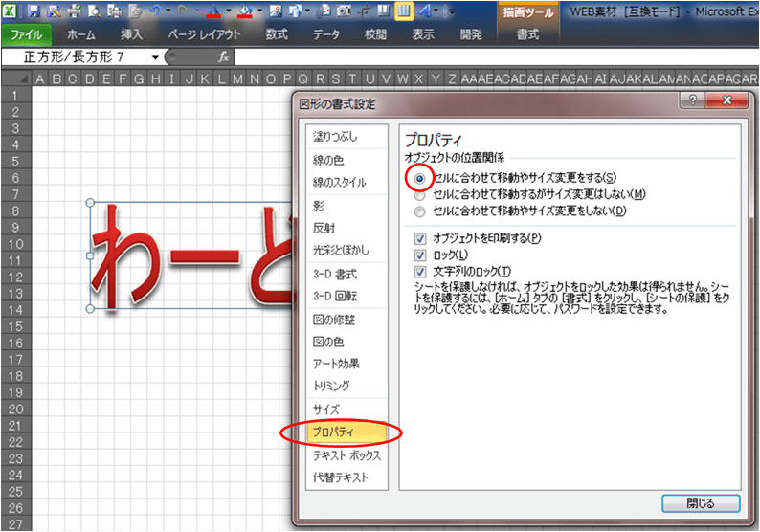Click the Redo arrow icon
Screen dimensions: 760x532
click(x=184, y=11)
